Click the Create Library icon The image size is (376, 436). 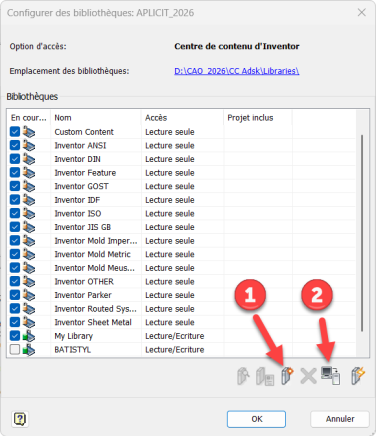[x=287, y=376]
